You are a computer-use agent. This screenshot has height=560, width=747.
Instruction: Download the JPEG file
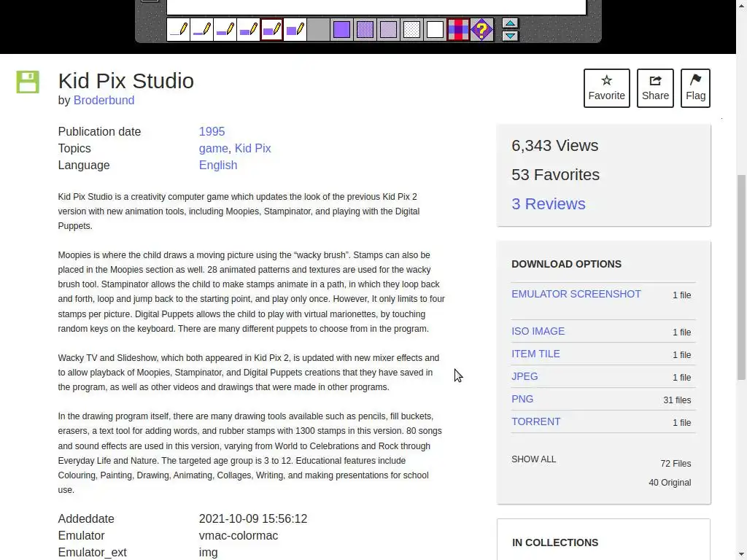click(525, 377)
